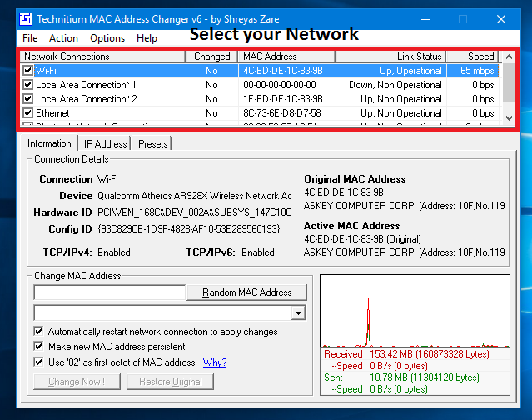Screen dimensions: 532x420
Task: Click the Hardware ID value
Action: [x=195, y=212]
